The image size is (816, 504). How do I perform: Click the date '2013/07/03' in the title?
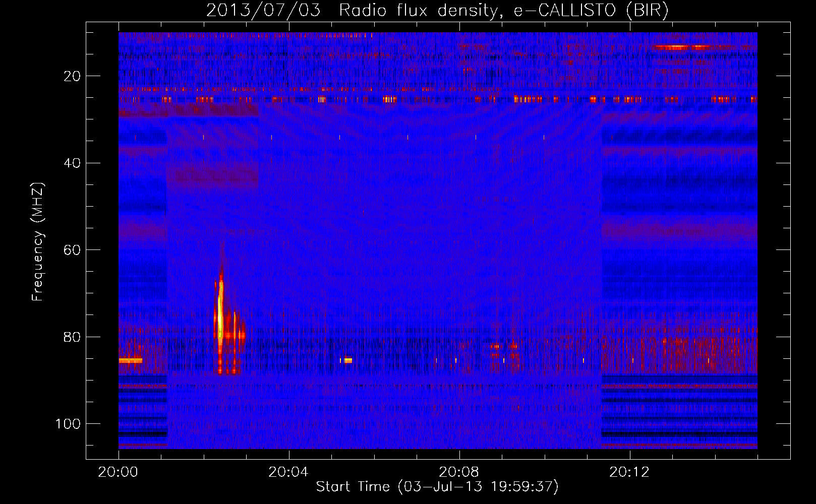263,10
